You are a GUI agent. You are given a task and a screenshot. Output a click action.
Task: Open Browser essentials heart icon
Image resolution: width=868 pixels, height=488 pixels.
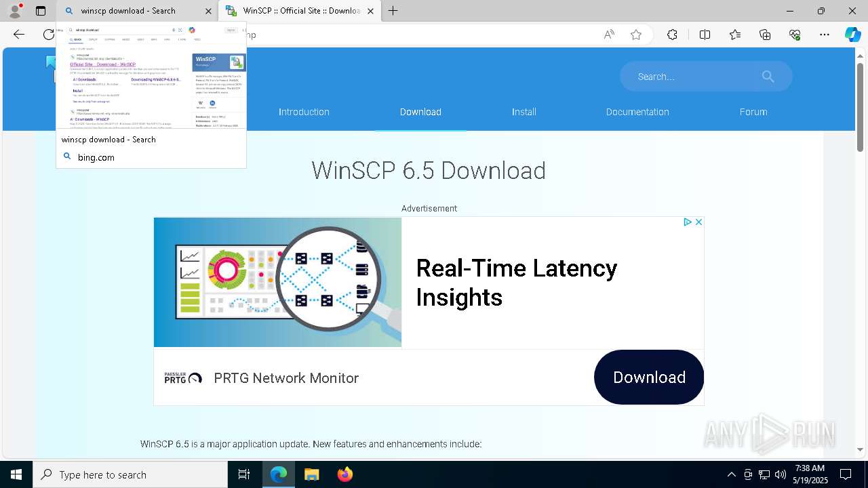795,35
